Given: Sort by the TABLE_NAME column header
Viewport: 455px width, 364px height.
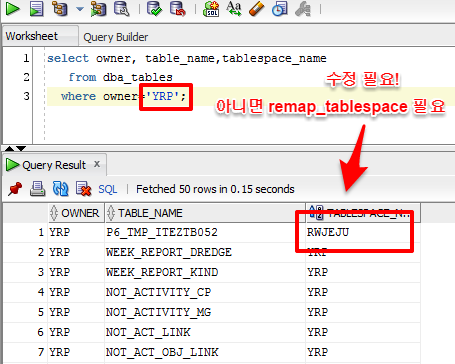Looking at the screenshot, I should tap(205, 213).
